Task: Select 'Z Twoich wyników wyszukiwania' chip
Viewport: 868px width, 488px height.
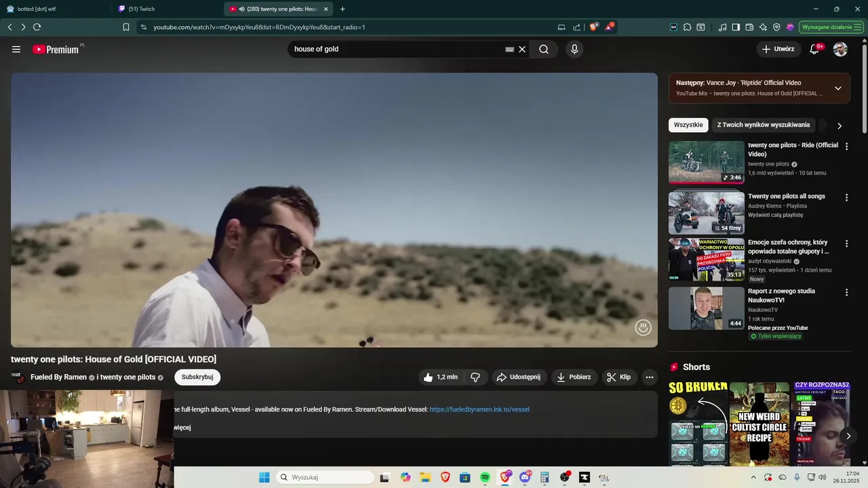Action: click(764, 125)
